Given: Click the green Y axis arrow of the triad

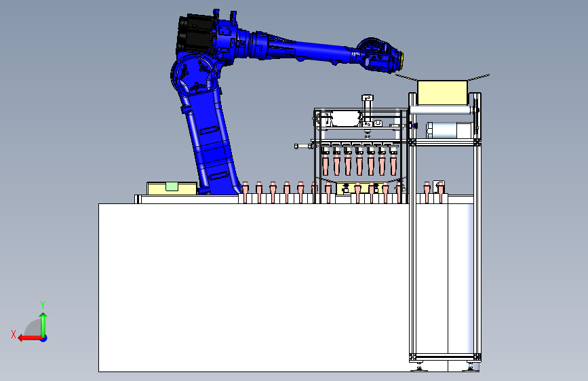Looking at the screenshot, I should (x=43, y=324).
